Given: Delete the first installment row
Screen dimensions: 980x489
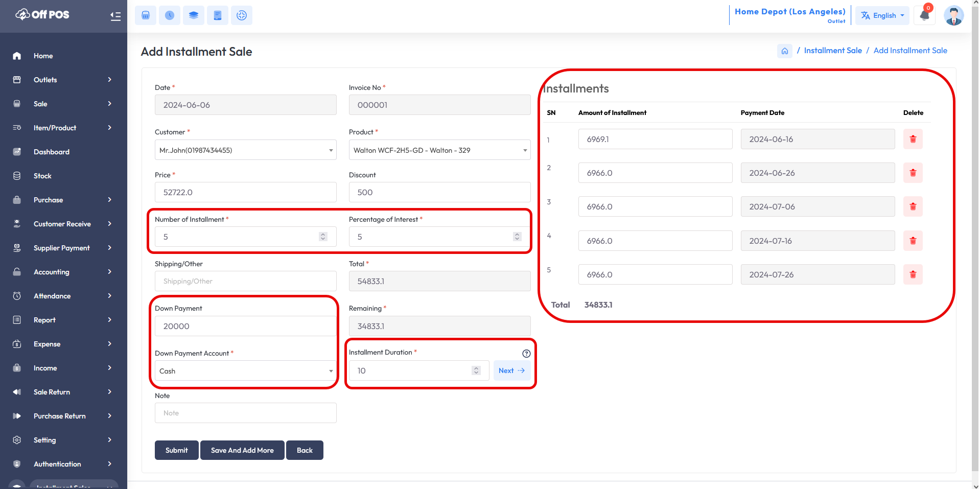Looking at the screenshot, I should point(913,139).
